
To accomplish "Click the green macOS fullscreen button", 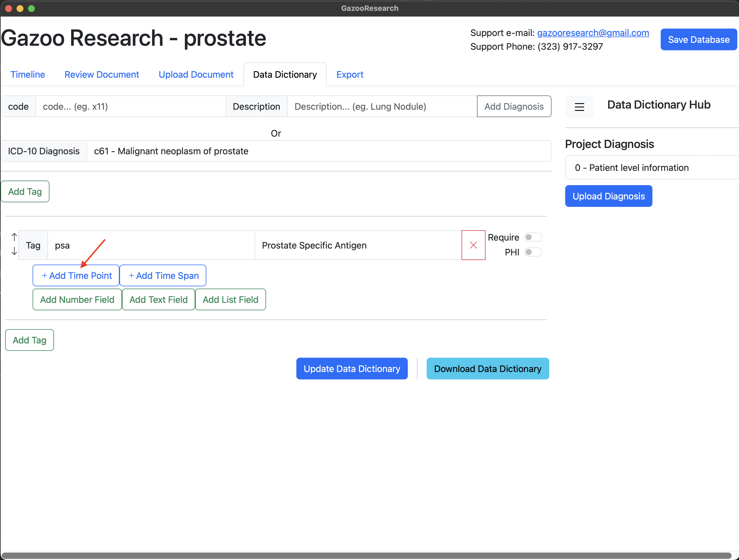I will point(31,8).
